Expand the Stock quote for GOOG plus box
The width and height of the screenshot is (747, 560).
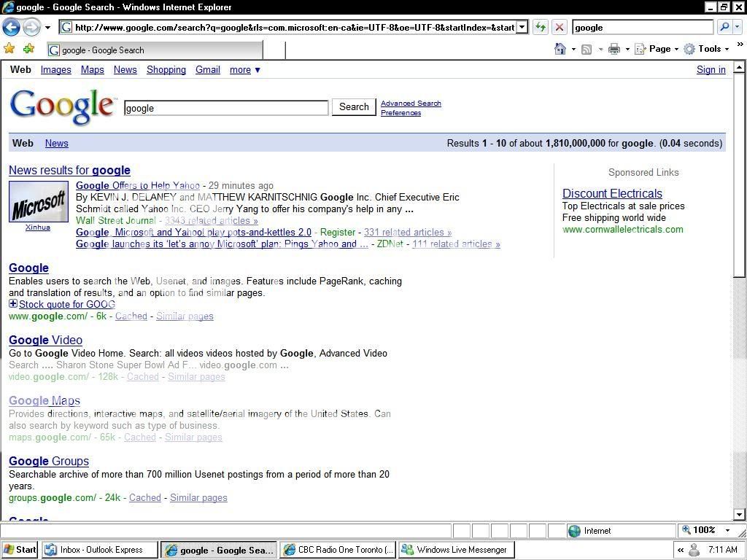pyautogui.click(x=13, y=303)
